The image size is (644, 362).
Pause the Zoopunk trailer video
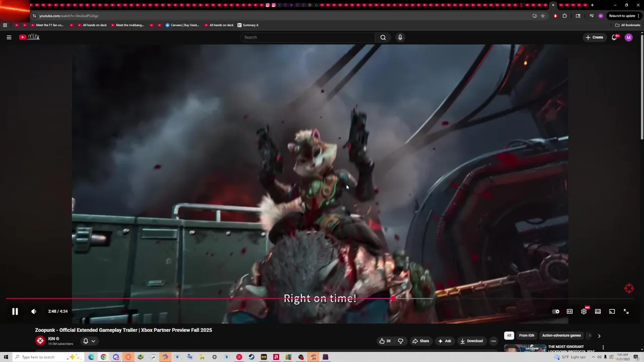15,311
